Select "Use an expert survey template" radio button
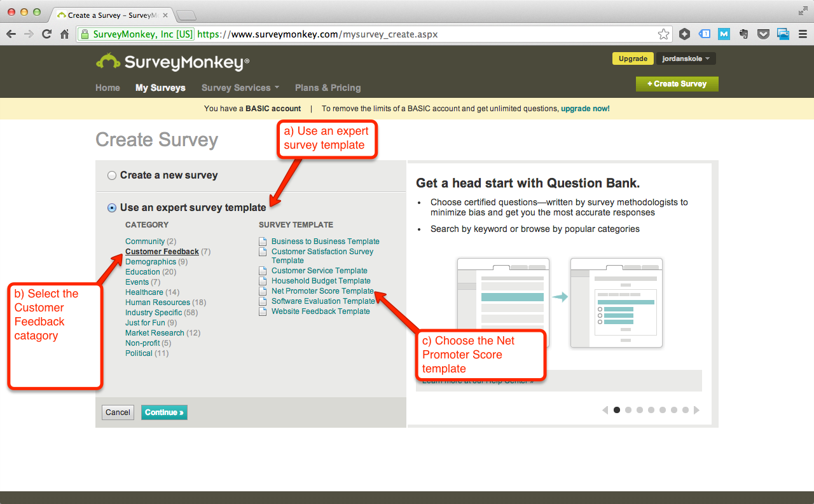Screen dimensions: 814x504 [x=112, y=207]
